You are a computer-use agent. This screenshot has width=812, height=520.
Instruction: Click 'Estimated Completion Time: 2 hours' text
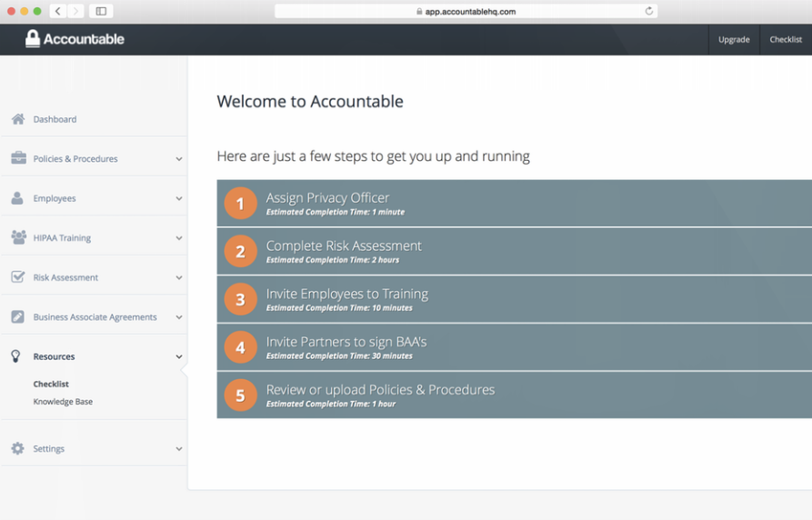tap(333, 260)
